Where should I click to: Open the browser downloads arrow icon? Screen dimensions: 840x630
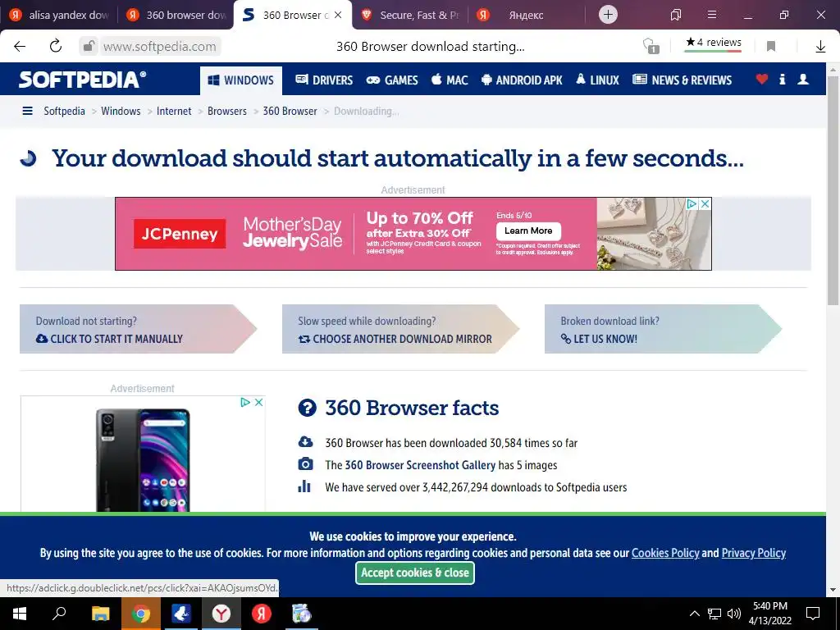[820, 47]
